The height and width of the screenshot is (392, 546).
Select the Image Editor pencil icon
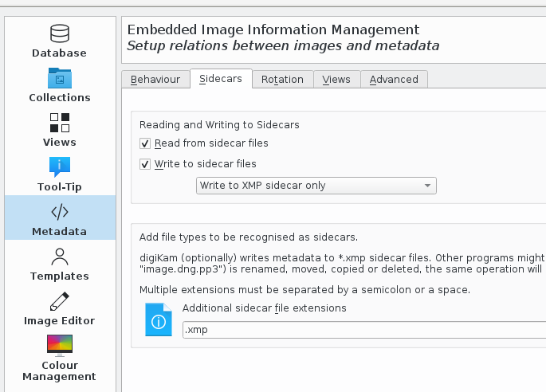[x=60, y=301]
